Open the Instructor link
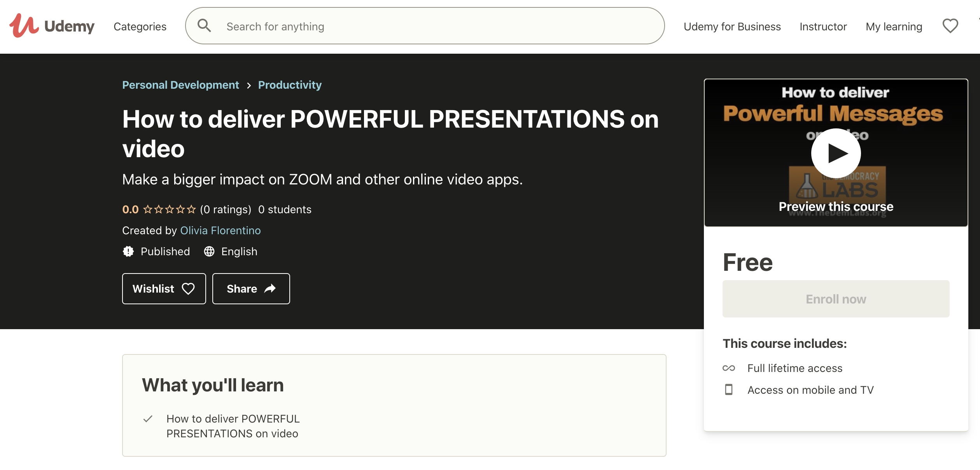The width and height of the screenshot is (980, 470). tap(823, 26)
